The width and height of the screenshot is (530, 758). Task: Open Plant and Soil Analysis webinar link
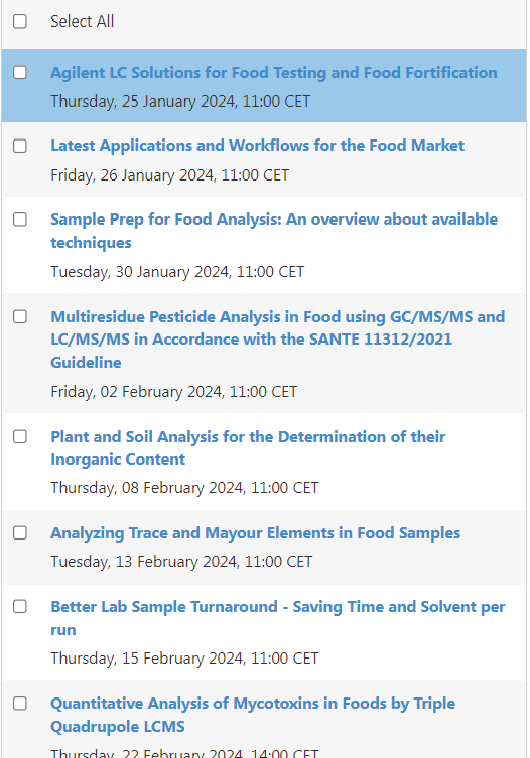(x=248, y=448)
